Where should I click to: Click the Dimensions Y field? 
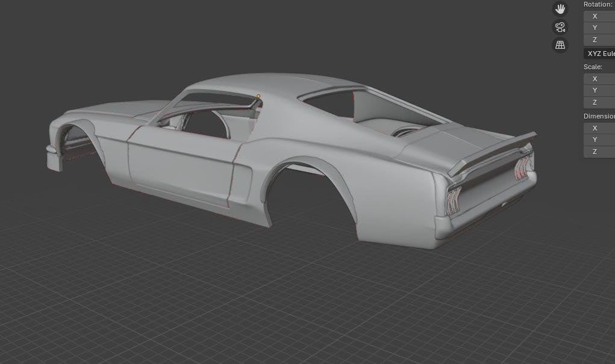tap(599, 140)
